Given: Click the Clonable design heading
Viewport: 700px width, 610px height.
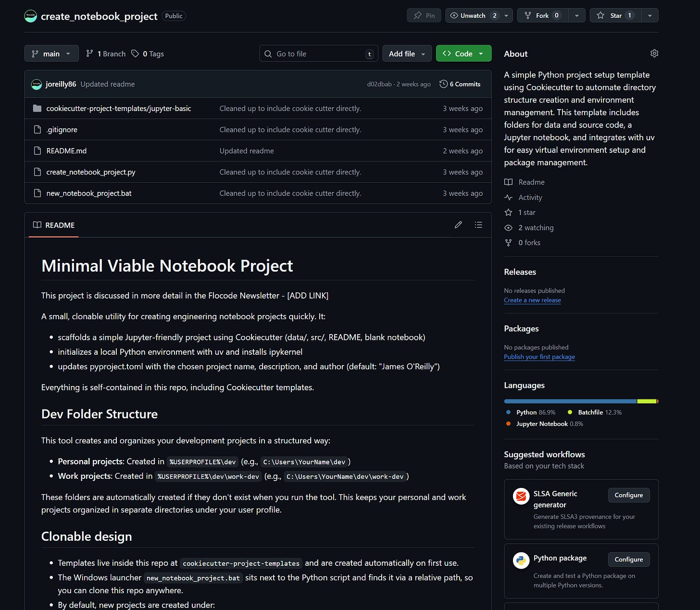Looking at the screenshot, I should coord(87,536).
